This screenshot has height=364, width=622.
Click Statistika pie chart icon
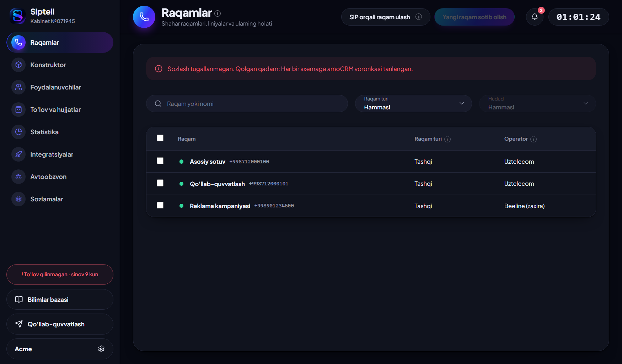pyautogui.click(x=18, y=132)
